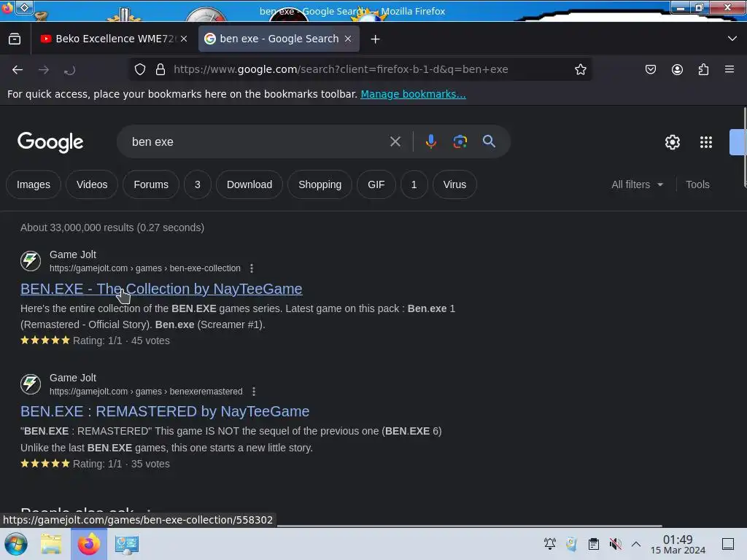Open more options for benexeremastered result
The image size is (747, 560).
coord(254,392)
